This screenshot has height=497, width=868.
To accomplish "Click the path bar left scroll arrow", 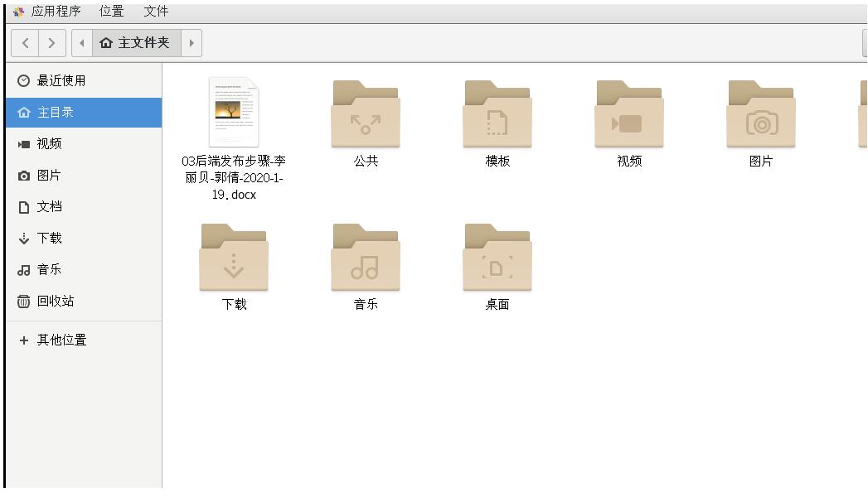I will (x=82, y=43).
